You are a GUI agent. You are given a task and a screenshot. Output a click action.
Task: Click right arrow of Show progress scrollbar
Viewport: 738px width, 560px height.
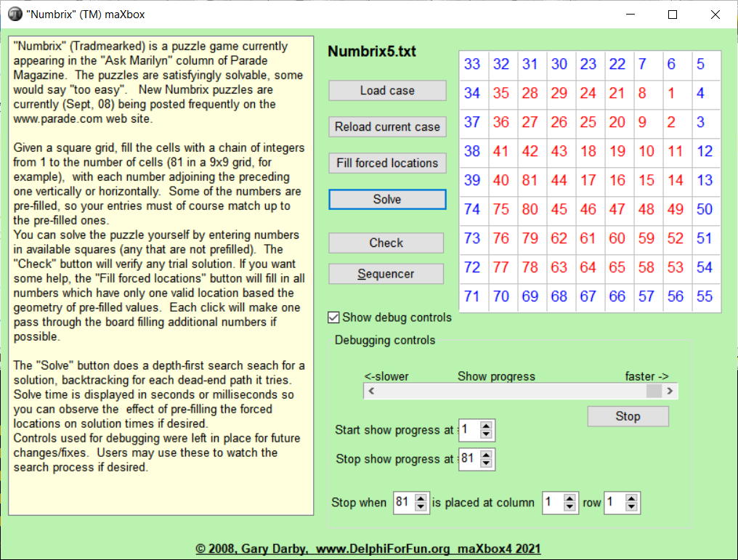(x=670, y=391)
